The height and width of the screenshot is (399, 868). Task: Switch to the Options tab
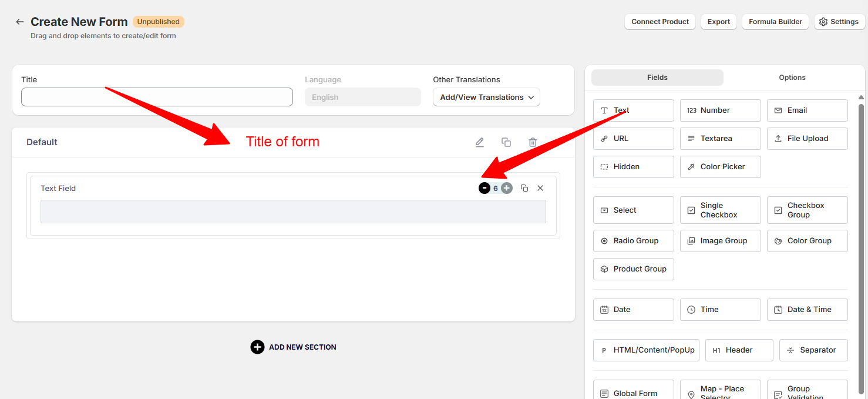coord(792,78)
